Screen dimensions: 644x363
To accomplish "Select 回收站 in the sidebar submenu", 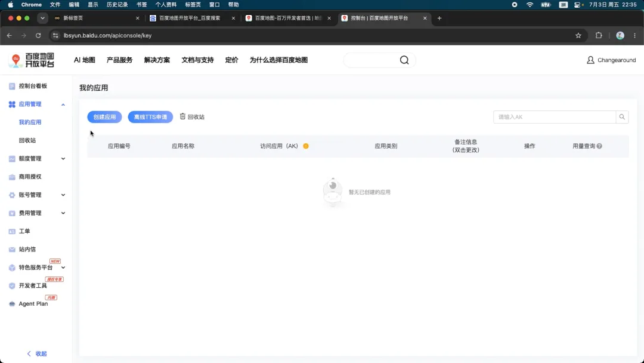I will tap(27, 140).
